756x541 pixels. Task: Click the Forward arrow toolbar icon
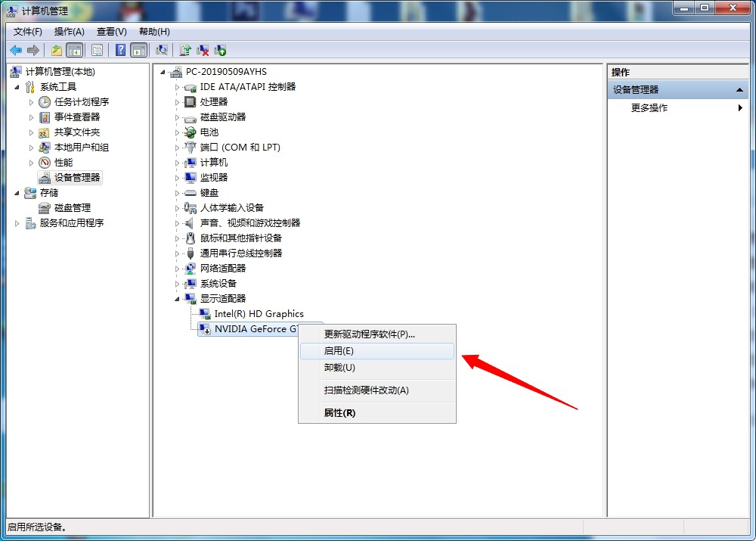(x=33, y=50)
